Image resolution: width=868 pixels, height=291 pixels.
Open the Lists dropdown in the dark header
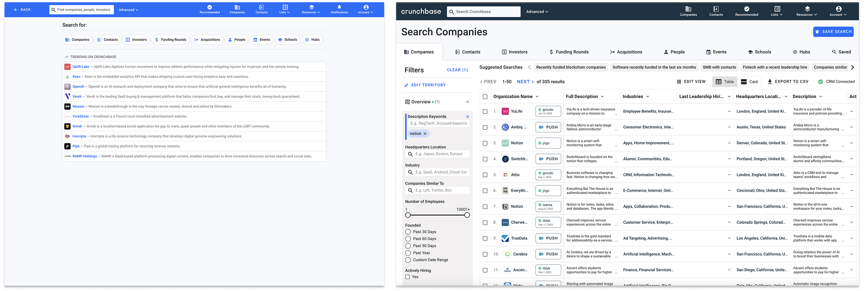(x=777, y=10)
